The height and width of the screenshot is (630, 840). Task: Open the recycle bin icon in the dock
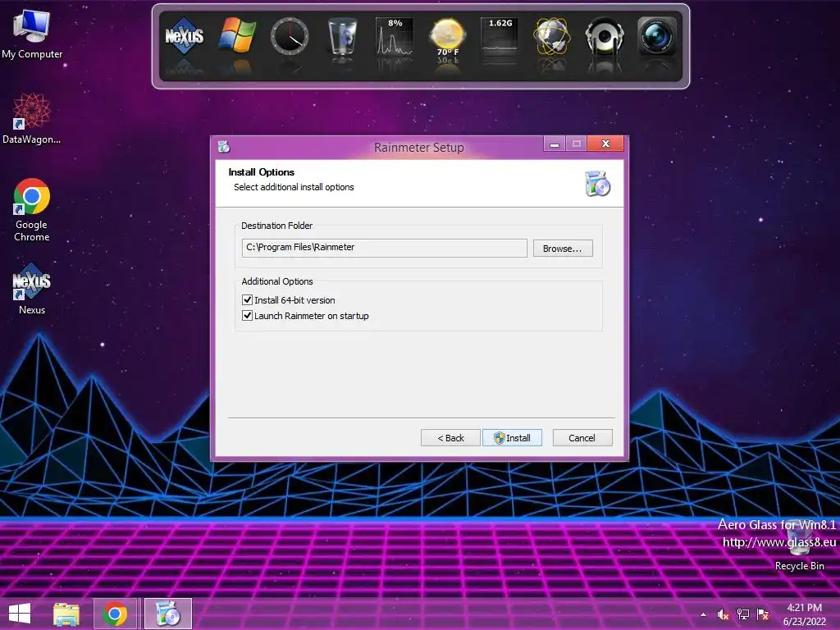pyautogui.click(x=342, y=36)
